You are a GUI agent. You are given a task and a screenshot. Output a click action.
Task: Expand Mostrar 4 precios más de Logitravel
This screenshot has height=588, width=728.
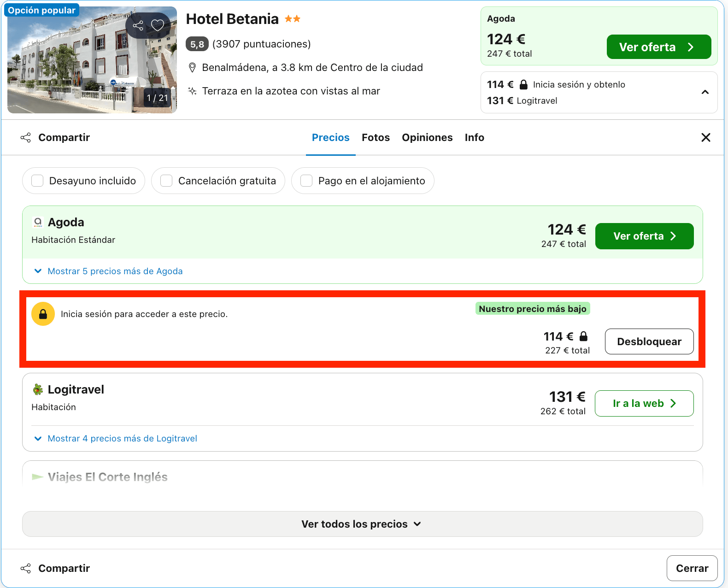116,438
